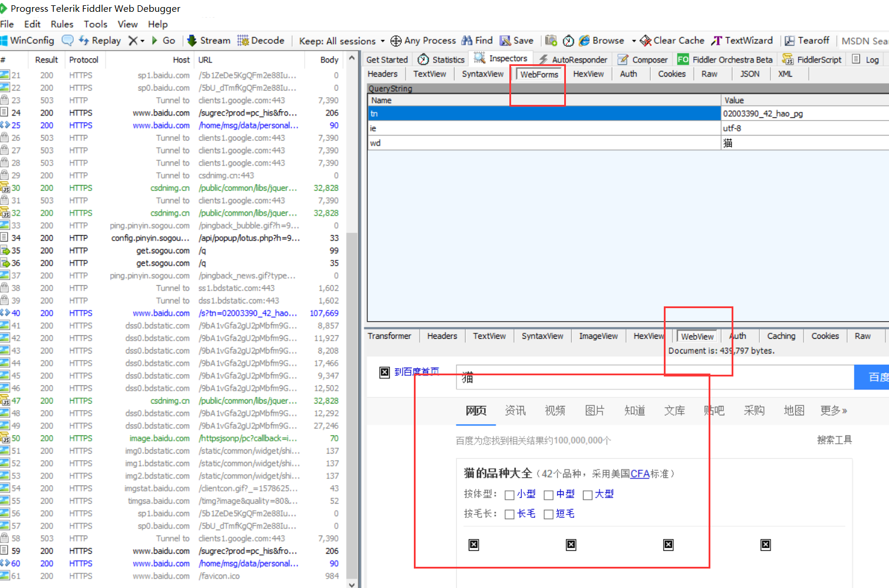This screenshot has height=588, width=889.
Task: Toggle the Decode option
Action: [x=261, y=41]
